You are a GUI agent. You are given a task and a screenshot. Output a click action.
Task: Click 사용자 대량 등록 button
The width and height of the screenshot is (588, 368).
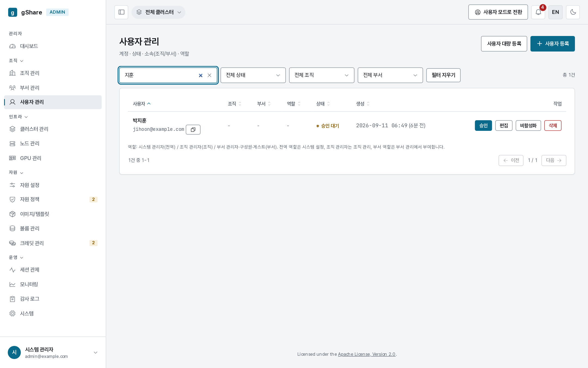tap(504, 44)
